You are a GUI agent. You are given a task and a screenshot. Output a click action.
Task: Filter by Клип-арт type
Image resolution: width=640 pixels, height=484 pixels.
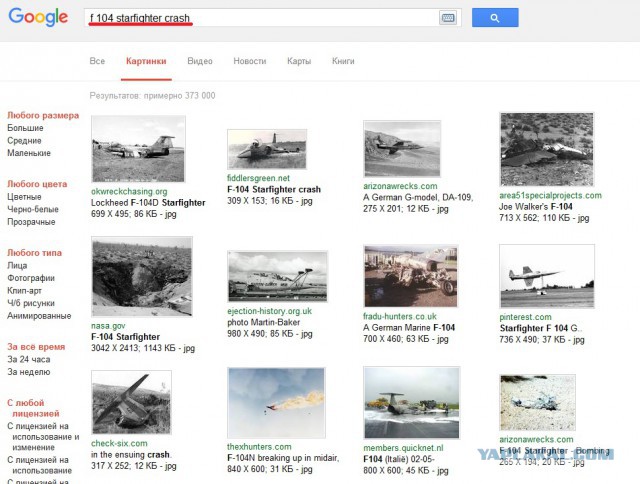click(24, 291)
